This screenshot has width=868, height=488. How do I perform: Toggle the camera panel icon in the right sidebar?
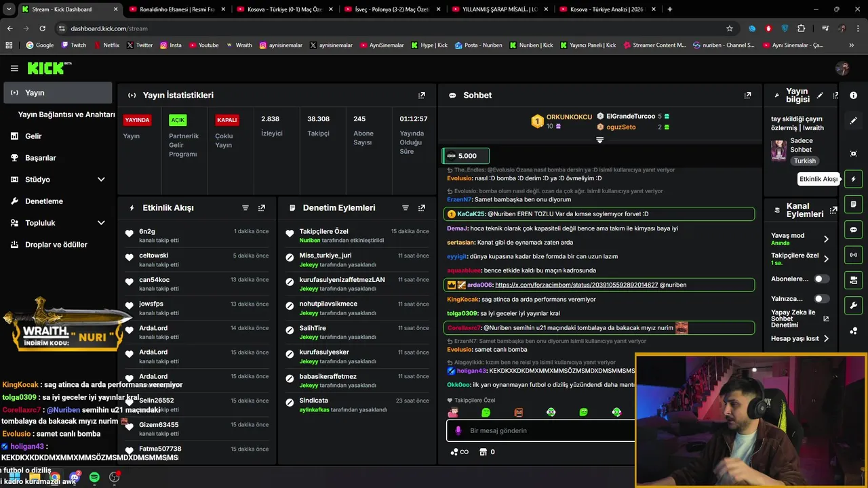click(x=853, y=280)
